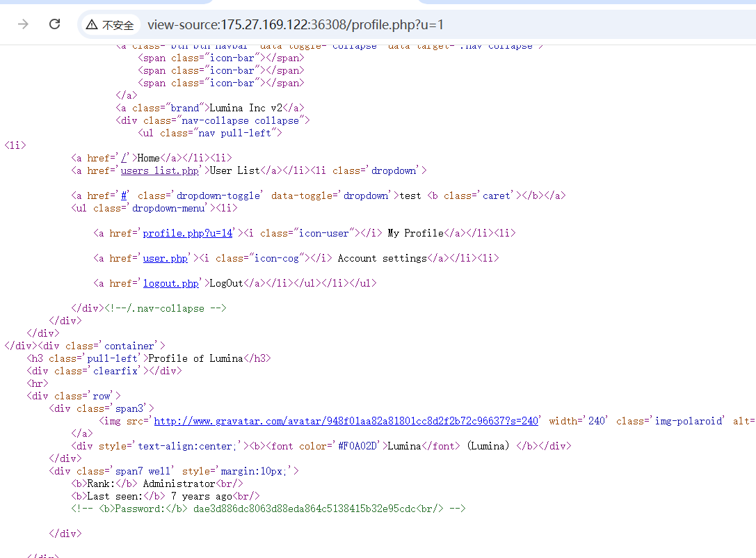
Task: Click the 'Administrator' rank text
Action: (x=179, y=484)
